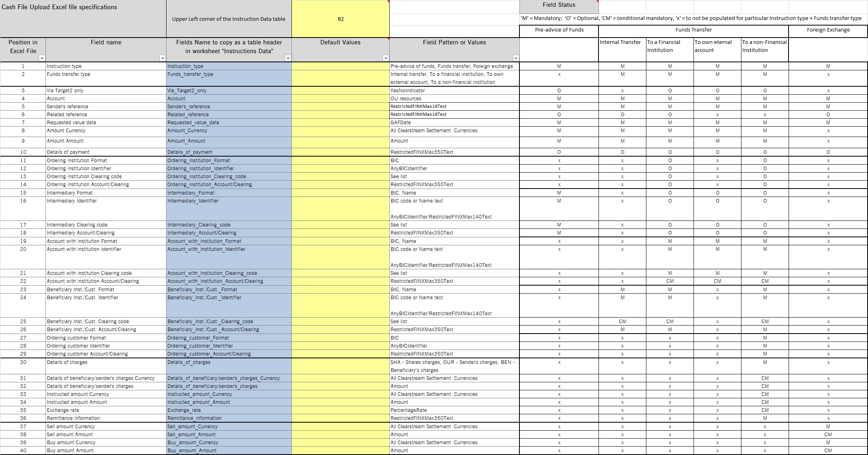
Task: Select position number 40 cell
Action: tap(23, 451)
